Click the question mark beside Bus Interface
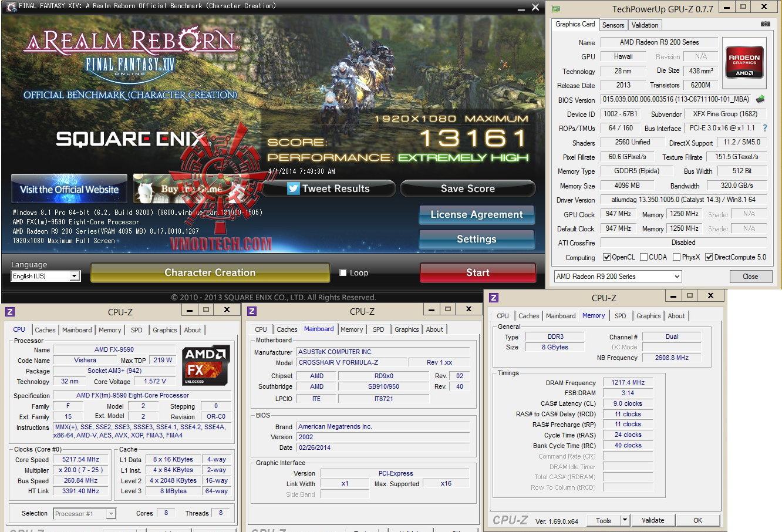Viewport: 782px width, 532px height. (764, 128)
